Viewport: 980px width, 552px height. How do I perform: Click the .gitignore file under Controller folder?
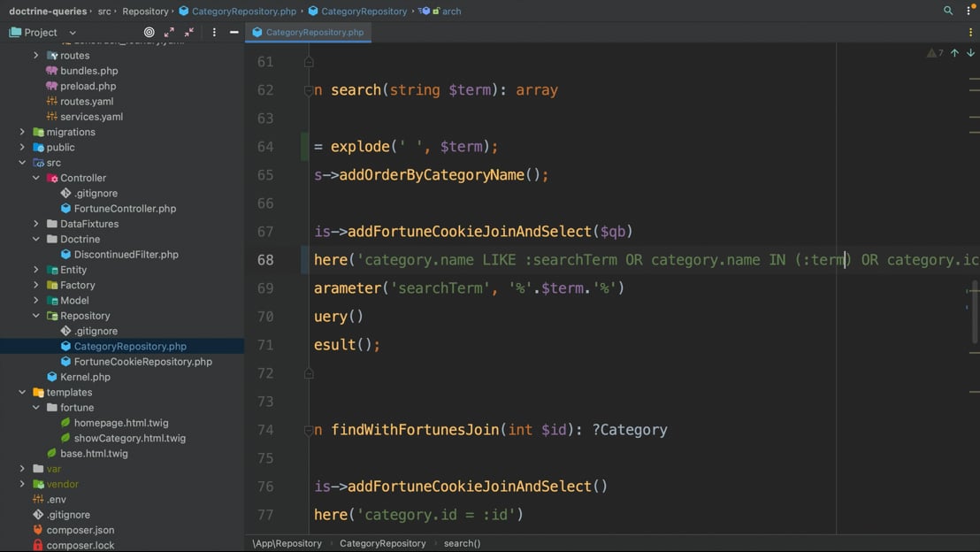(x=96, y=193)
